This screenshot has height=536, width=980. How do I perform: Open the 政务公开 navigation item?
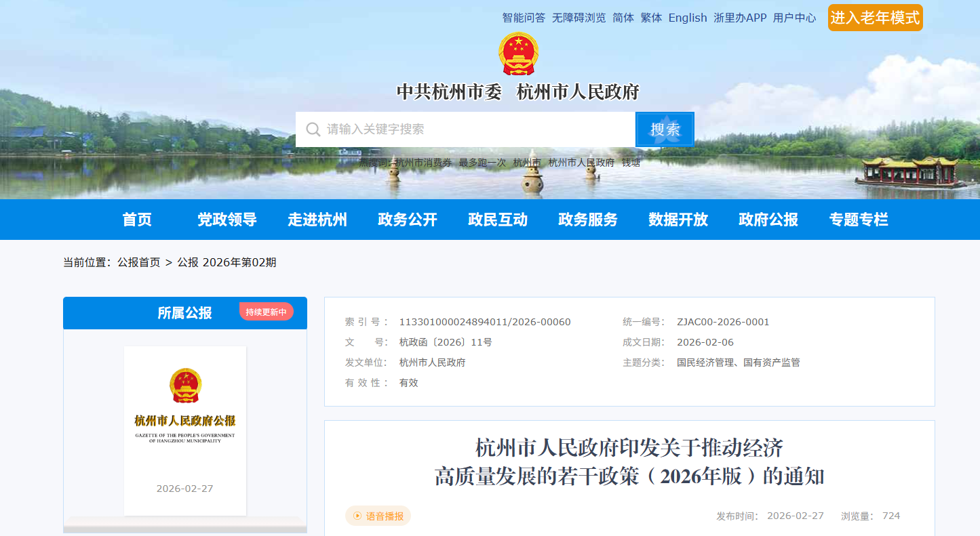pyautogui.click(x=408, y=220)
